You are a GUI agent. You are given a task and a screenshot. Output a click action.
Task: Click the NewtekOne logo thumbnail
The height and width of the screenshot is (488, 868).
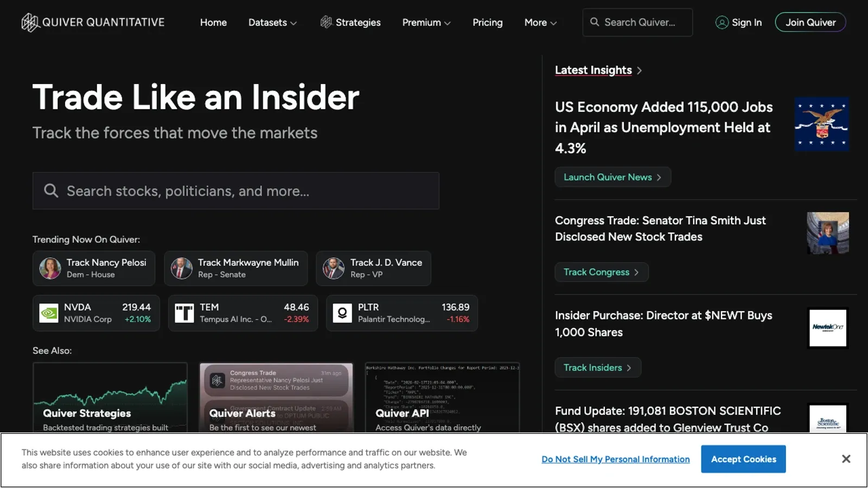pyautogui.click(x=828, y=328)
